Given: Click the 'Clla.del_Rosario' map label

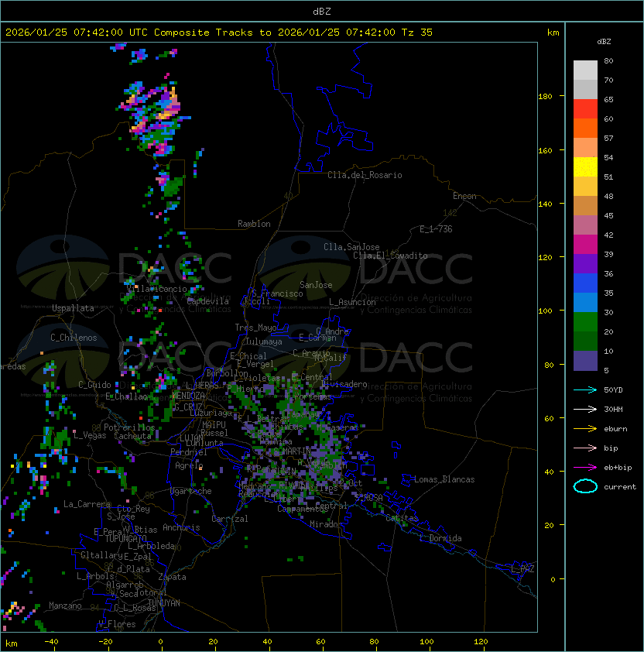Looking at the screenshot, I should point(365,175).
